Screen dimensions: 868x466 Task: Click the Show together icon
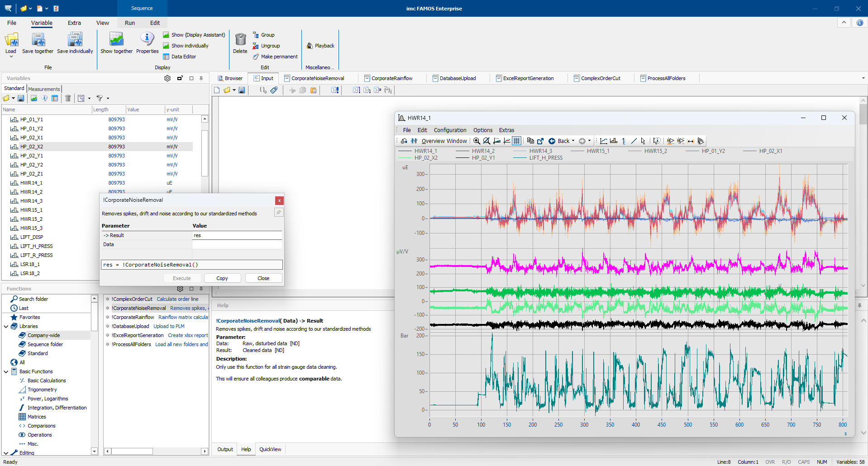tap(116, 40)
